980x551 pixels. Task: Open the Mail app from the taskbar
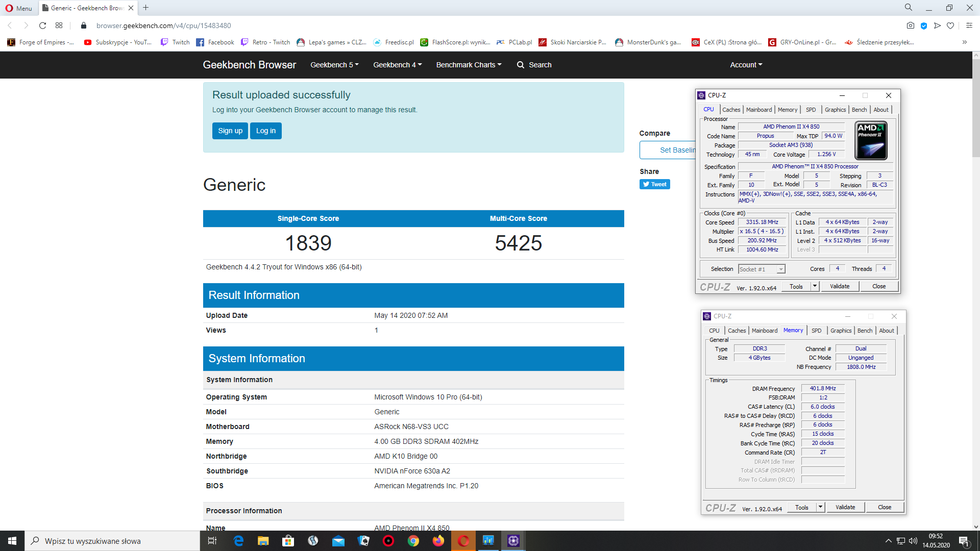click(338, 541)
